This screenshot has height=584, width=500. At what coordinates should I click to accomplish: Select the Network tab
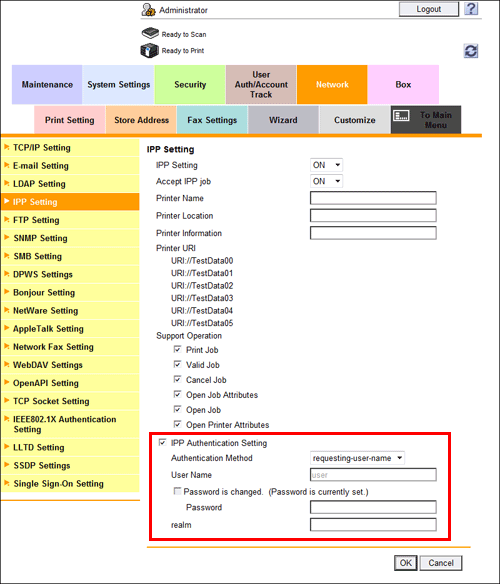332,85
